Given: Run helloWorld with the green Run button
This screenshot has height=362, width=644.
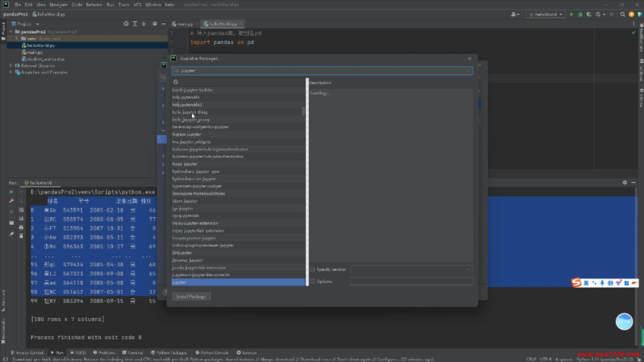Looking at the screenshot, I should click(572, 14).
